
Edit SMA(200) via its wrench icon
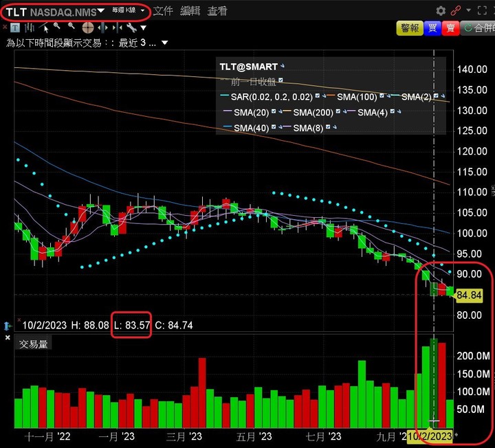tap(344, 112)
